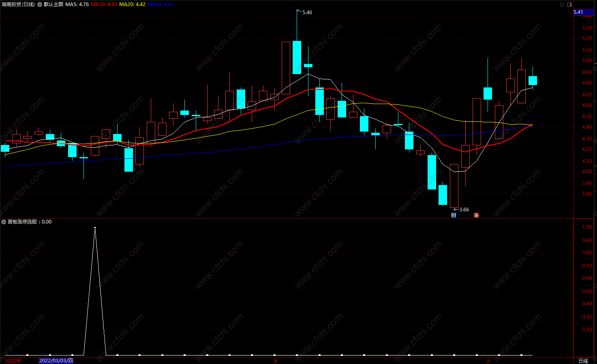Click the white spike peak in indicator panel

[95, 228]
